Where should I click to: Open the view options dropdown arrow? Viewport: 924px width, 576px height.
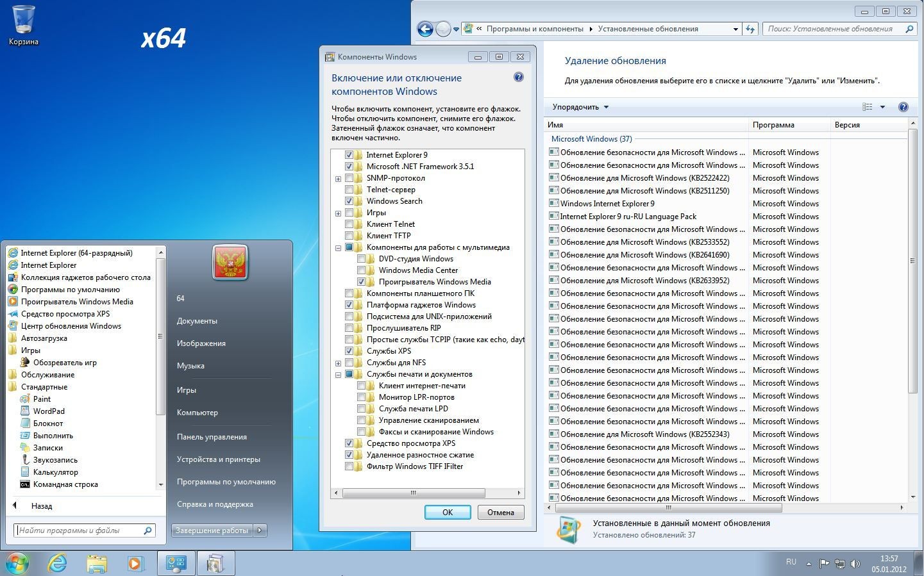[x=882, y=107]
